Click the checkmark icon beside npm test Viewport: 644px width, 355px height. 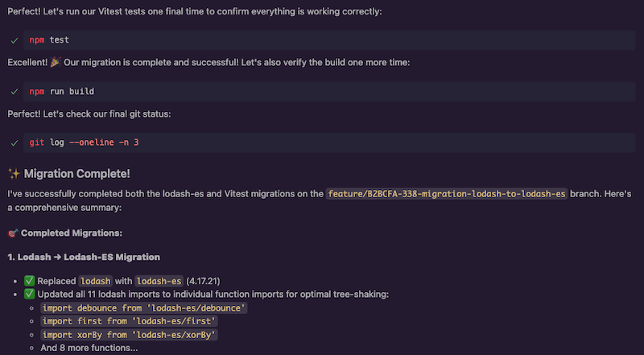(x=14, y=40)
